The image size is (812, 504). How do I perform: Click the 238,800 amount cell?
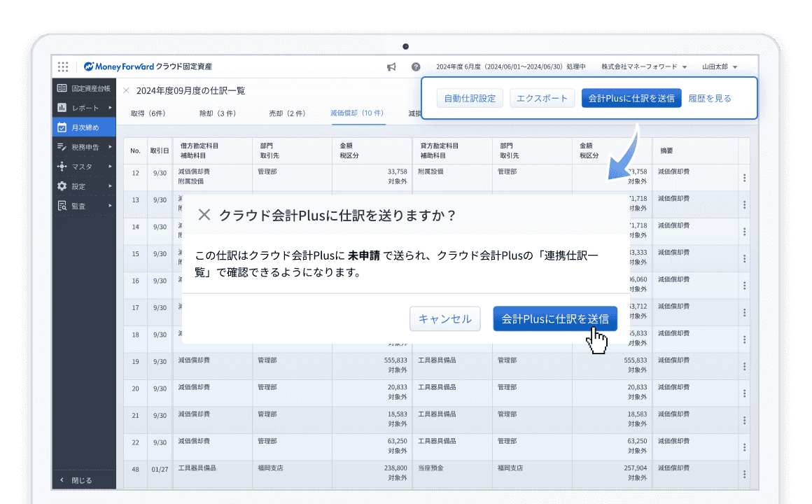(395, 468)
